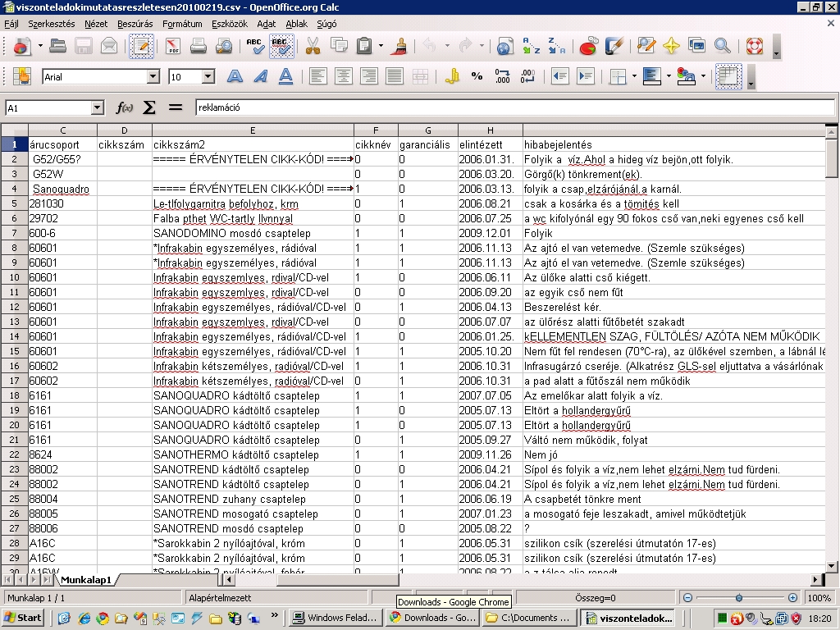Send document as e-mail via envelope icon
The image size is (840, 630).
(x=109, y=47)
